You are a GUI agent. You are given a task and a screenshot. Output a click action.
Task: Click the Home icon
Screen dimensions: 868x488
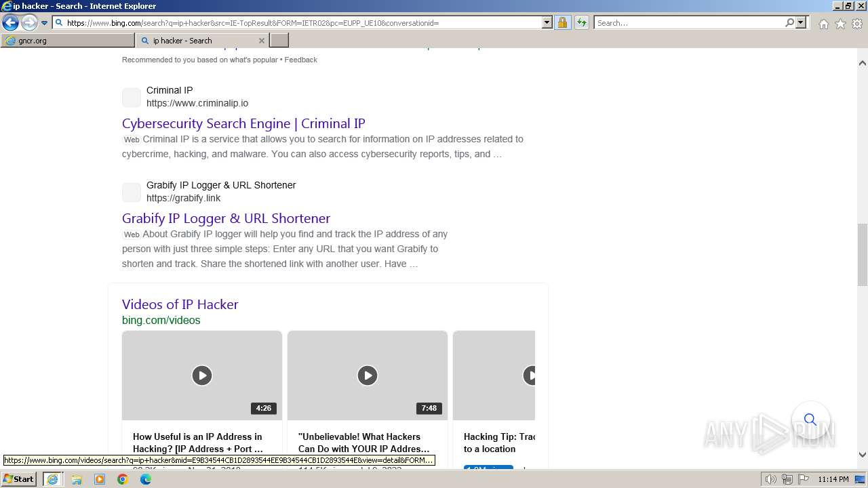tap(823, 24)
